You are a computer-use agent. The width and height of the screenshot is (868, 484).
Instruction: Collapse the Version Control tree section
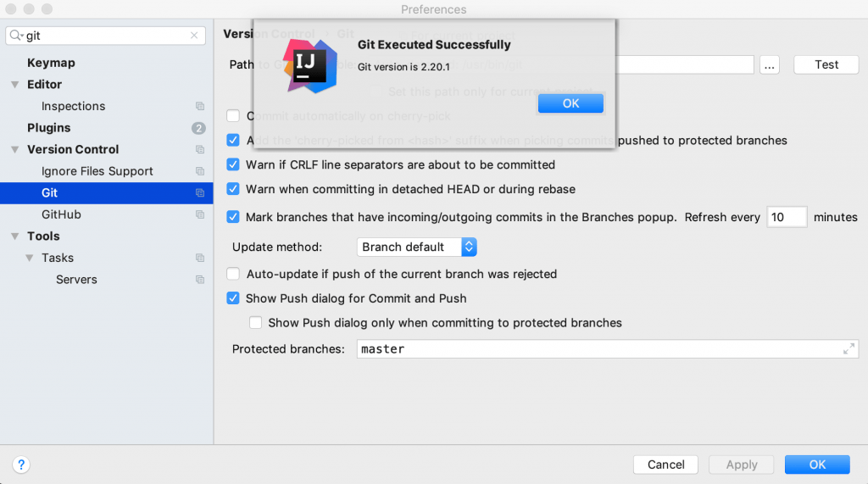(15, 150)
